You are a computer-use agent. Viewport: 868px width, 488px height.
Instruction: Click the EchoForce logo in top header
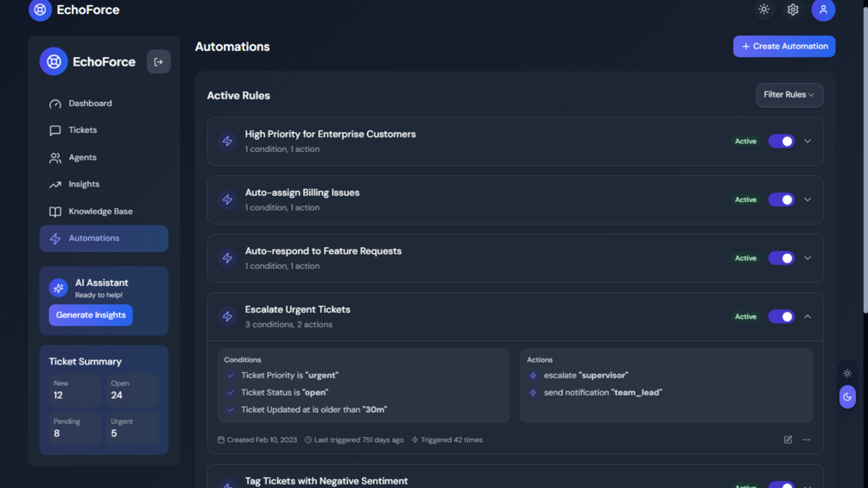40,10
